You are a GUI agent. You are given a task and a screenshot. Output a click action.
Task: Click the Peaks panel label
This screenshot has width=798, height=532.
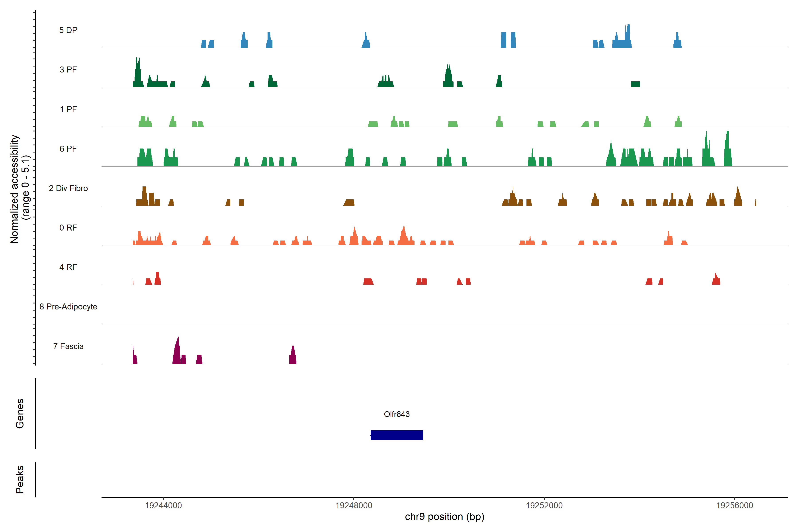pyautogui.click(x=20, y=479)
